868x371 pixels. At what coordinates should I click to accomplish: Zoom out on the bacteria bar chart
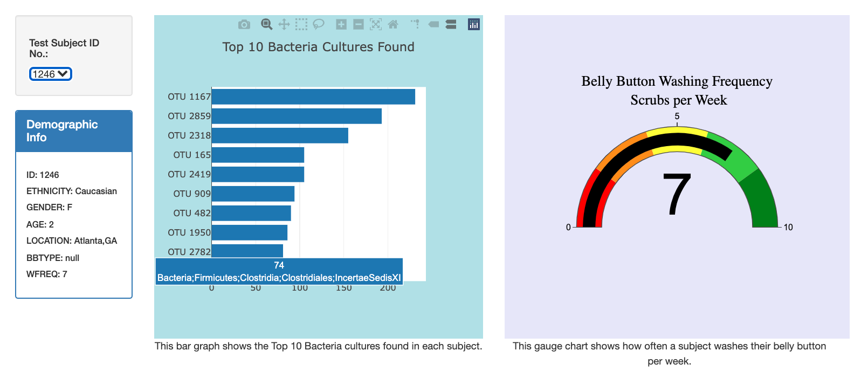click(x=359, y=24)
